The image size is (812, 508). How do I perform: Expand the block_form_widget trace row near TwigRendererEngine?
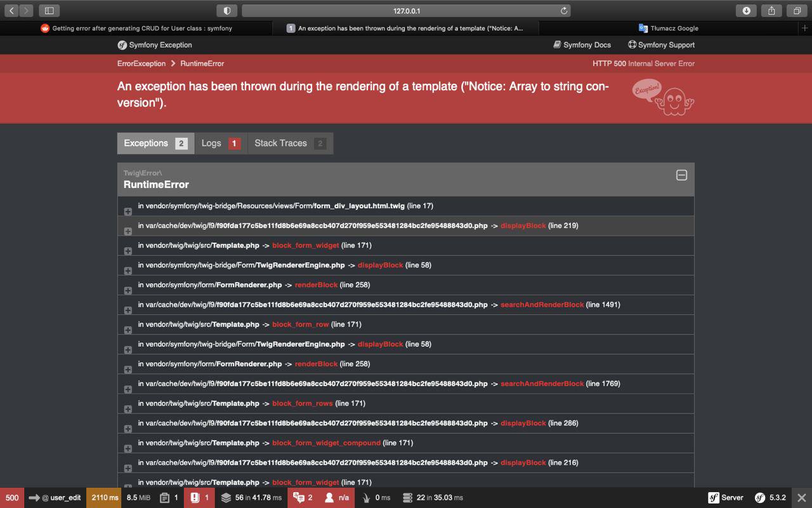tap(128, 251)
